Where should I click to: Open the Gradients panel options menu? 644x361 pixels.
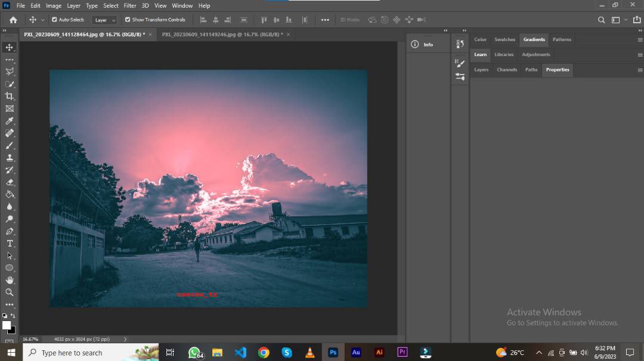640,40
